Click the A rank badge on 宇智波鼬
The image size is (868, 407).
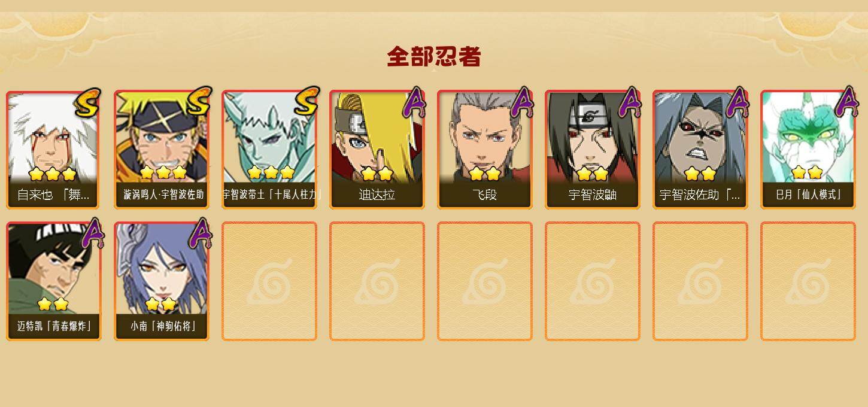click(630, 101)
